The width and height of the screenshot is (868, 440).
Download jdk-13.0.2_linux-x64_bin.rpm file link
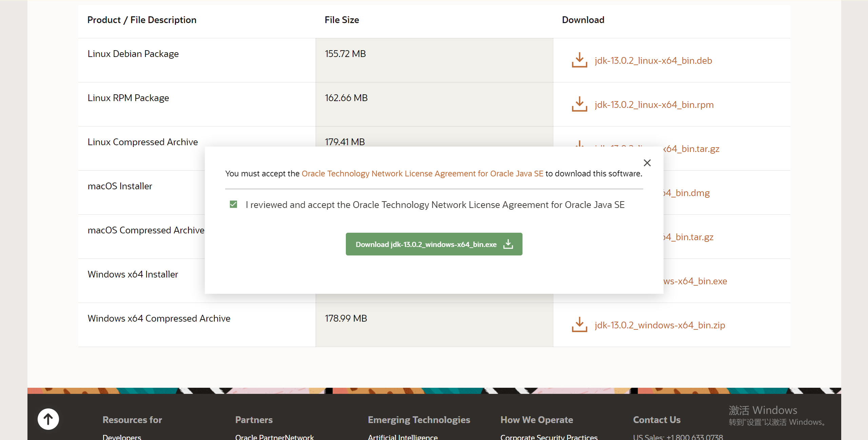[x=654, y=105]
